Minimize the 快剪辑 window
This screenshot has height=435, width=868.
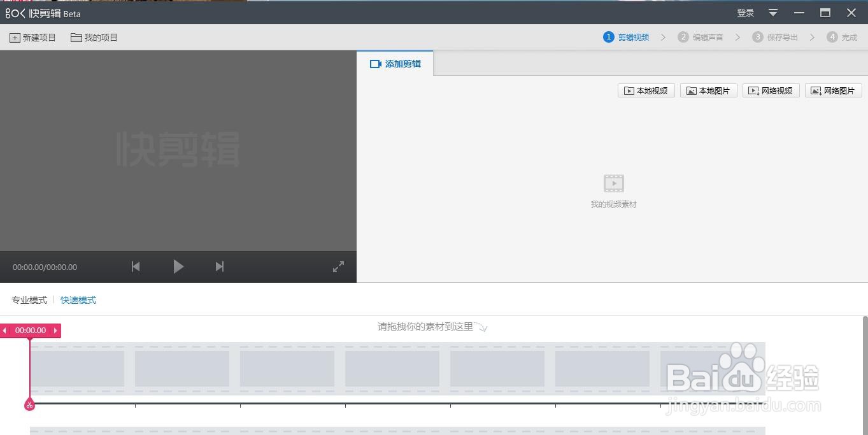tap(799, 13)
